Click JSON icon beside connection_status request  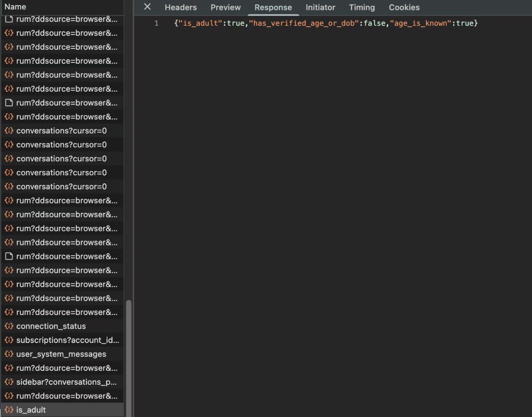pyautogui.click(x=9, y=326)
